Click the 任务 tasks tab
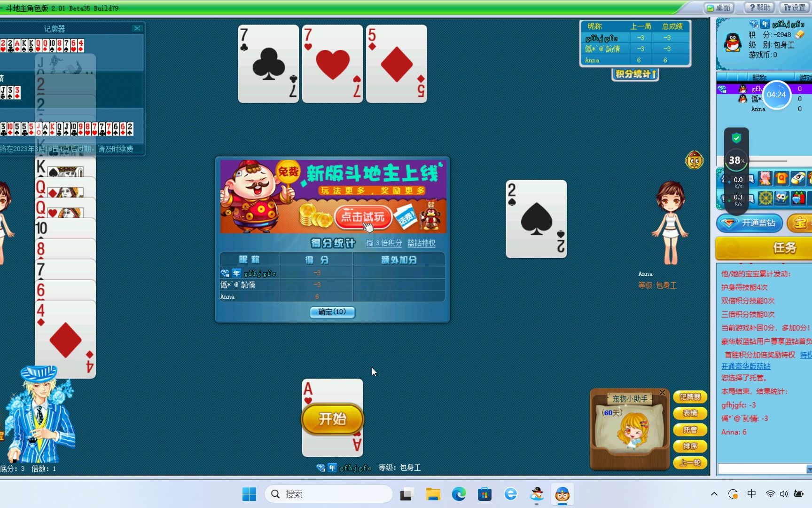Screen dimensions: 812x508 click(784, 247)
